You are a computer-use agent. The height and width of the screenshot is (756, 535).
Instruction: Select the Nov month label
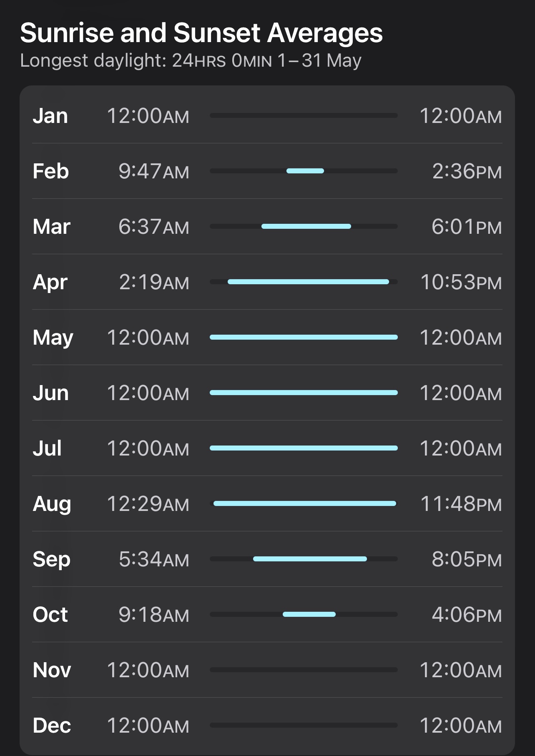[x=52, y=670]
